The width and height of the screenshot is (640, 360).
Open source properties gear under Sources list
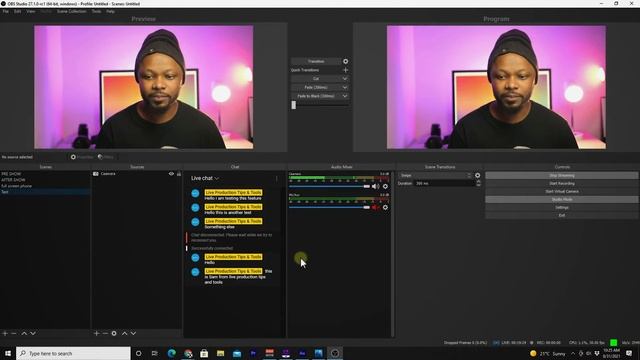tap(114, 333)
